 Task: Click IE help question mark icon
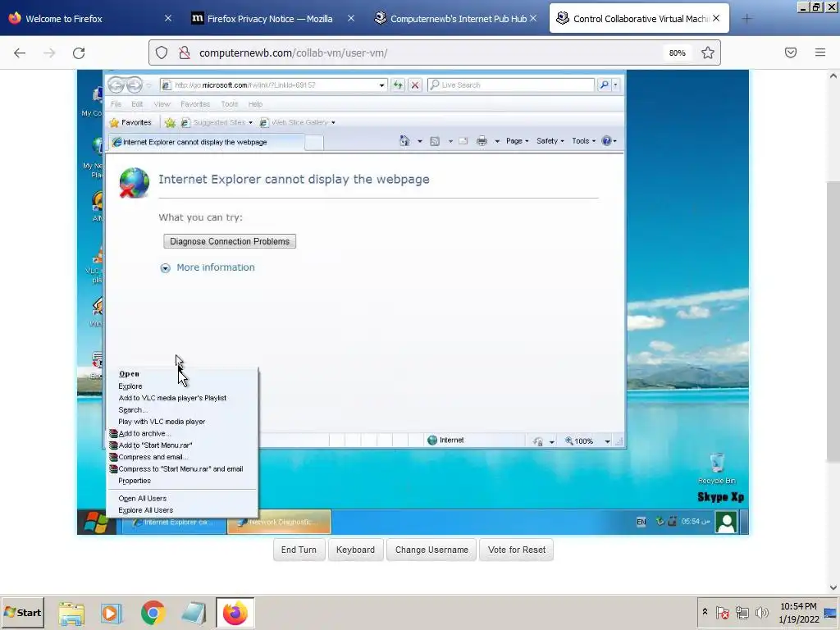click(606, 141)
